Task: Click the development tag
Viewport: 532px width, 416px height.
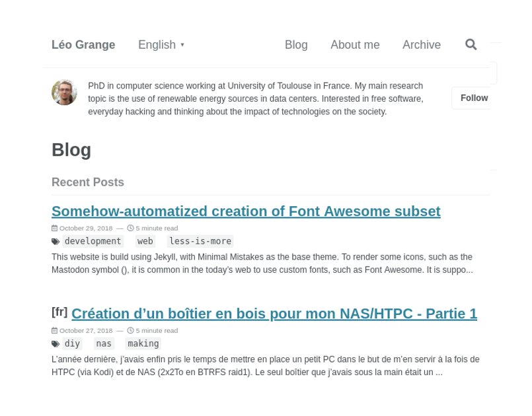Action: (x=93, y=241)
